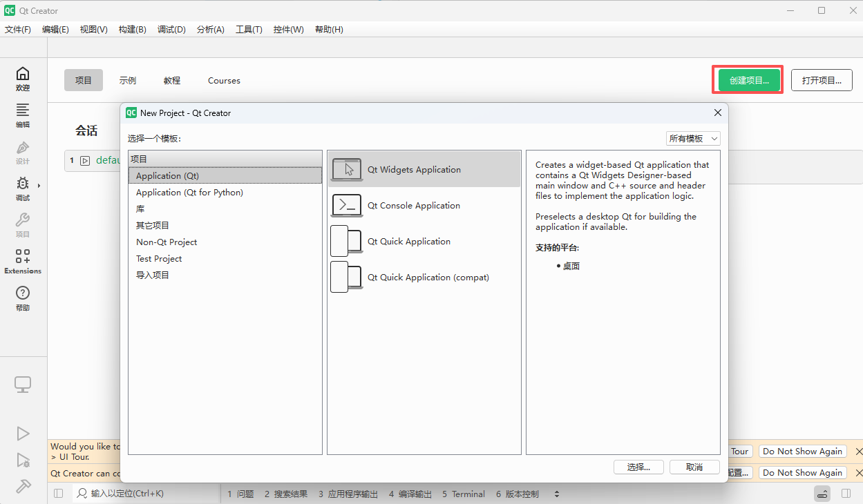The width and height of the screenshot is (863, 504).
Task: Build project with the hammer icon
Action: tap(23, 486)
